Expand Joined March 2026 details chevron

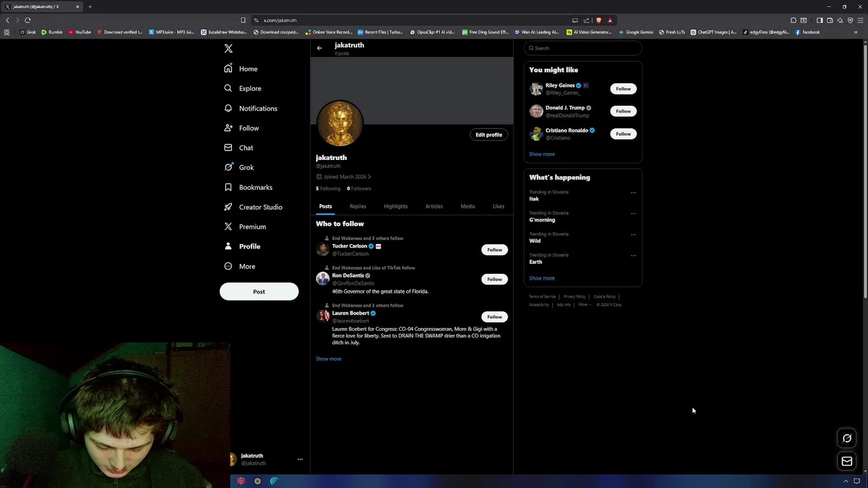point(369,177)
